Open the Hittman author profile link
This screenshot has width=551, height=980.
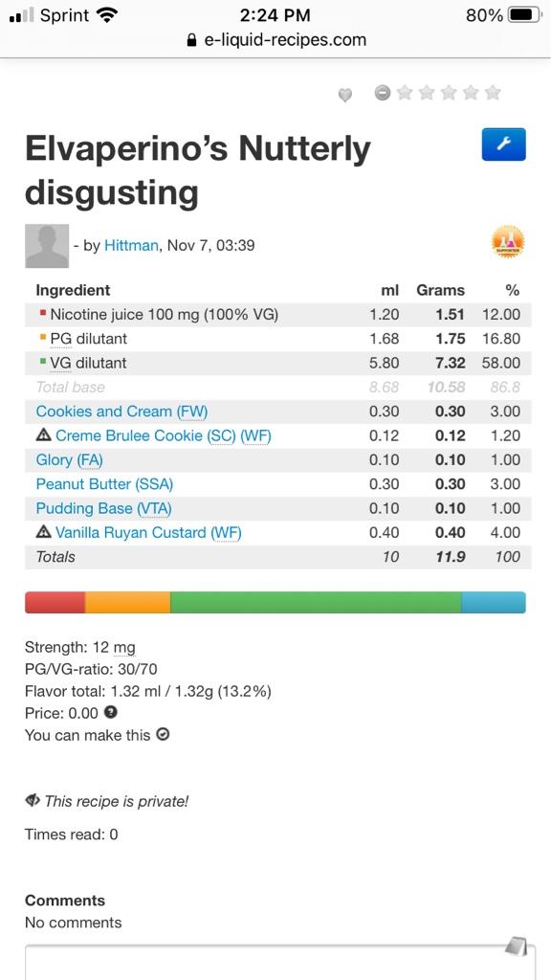point(131,246)
